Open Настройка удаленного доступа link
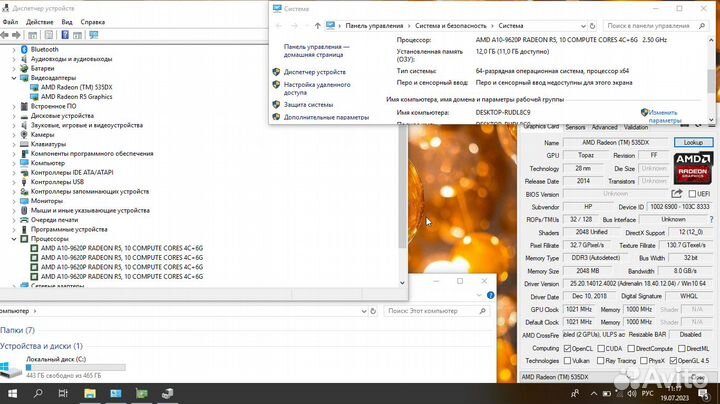The image size is (720, 404). (x=317, y=89)
